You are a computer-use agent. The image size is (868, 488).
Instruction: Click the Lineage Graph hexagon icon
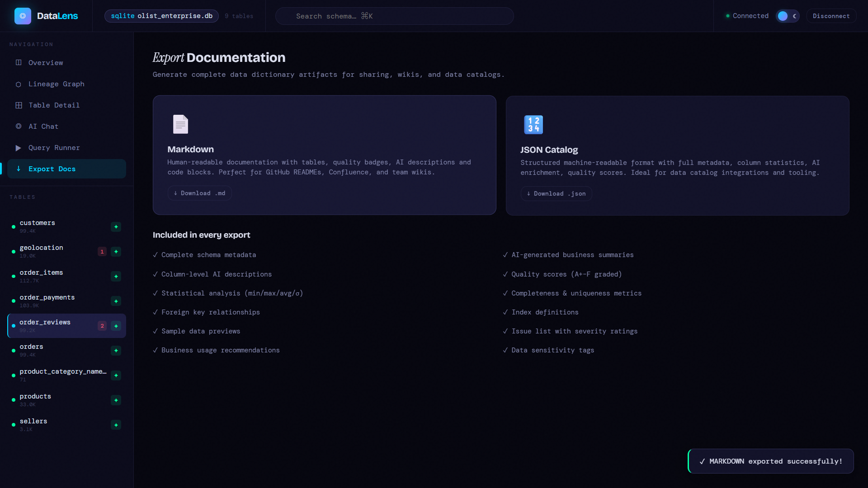pyautogui.click(x=19, y=84)
